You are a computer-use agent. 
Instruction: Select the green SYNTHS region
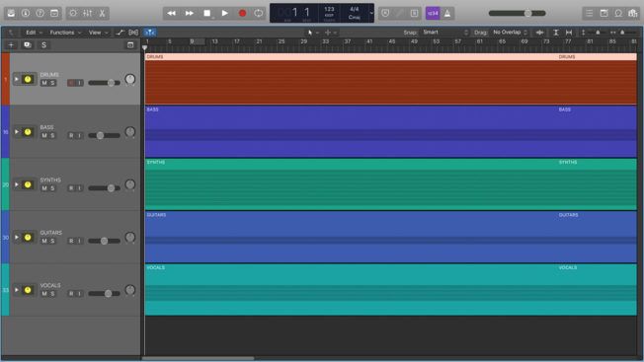click(390, 184)
